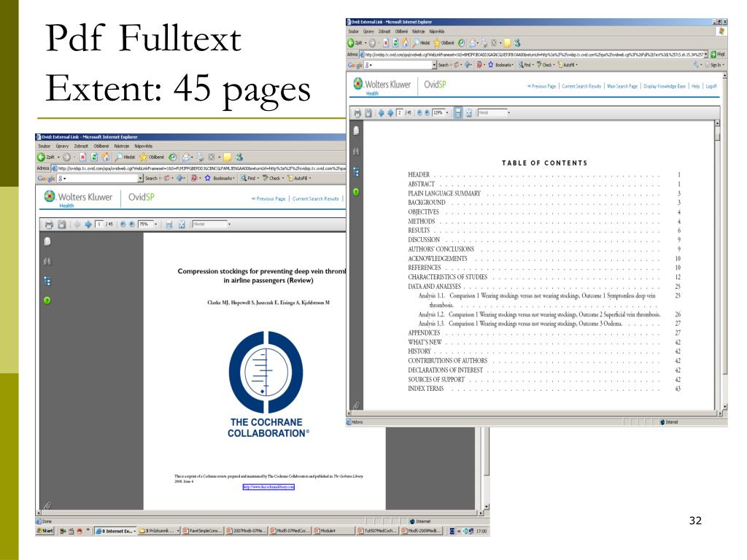Open the Nástroje menu in the right IE window
Viewport: 747px width, 560px height.
coord(418,31)
